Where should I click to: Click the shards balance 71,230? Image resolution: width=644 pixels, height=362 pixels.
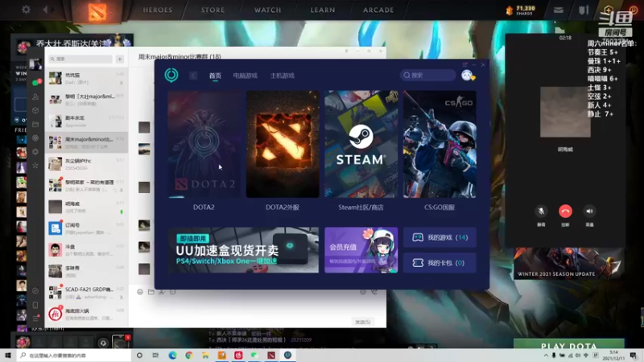coord(521,10)
